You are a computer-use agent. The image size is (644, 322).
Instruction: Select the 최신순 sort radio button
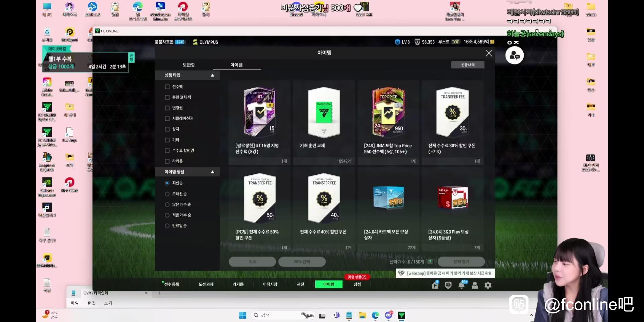coord(167,183)
